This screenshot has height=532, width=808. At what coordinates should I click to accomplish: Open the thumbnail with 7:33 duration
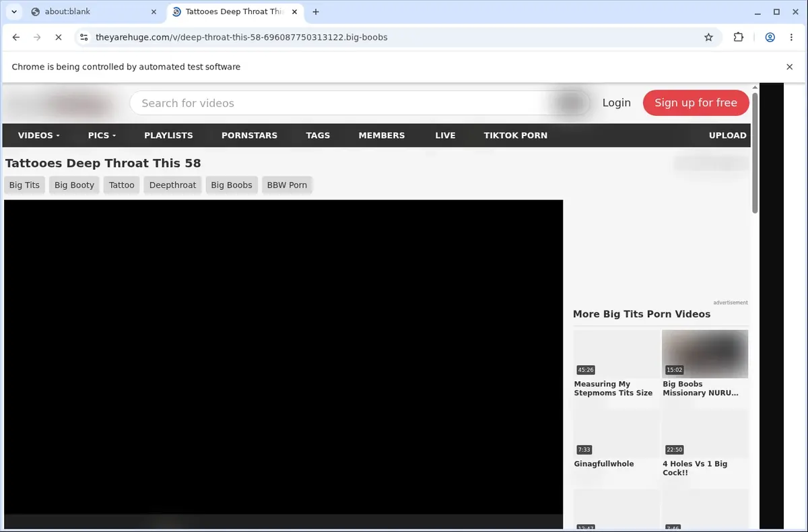(x=616, y=433)
